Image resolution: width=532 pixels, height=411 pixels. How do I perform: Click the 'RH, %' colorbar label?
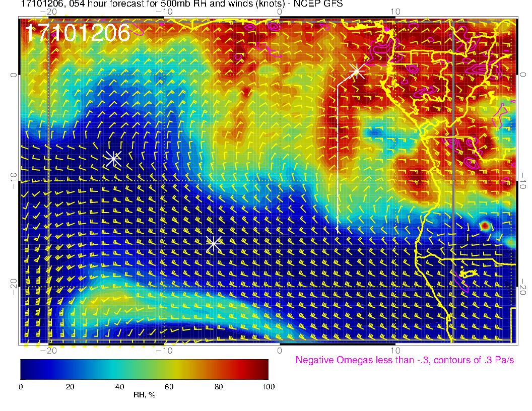(x=144, y=395)
